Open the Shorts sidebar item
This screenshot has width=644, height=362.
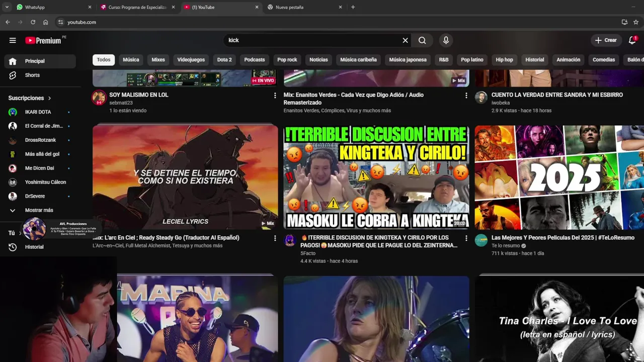[40, 75]
